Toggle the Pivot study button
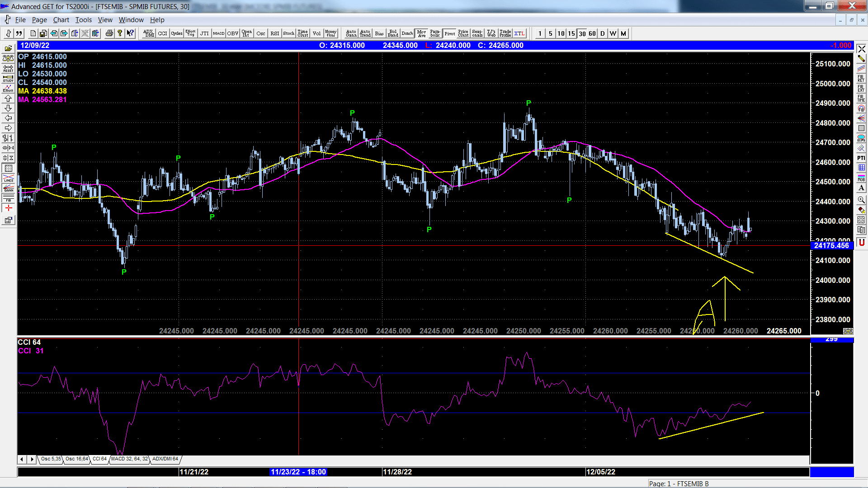This screenshot has height=488, width=868. 450,33
